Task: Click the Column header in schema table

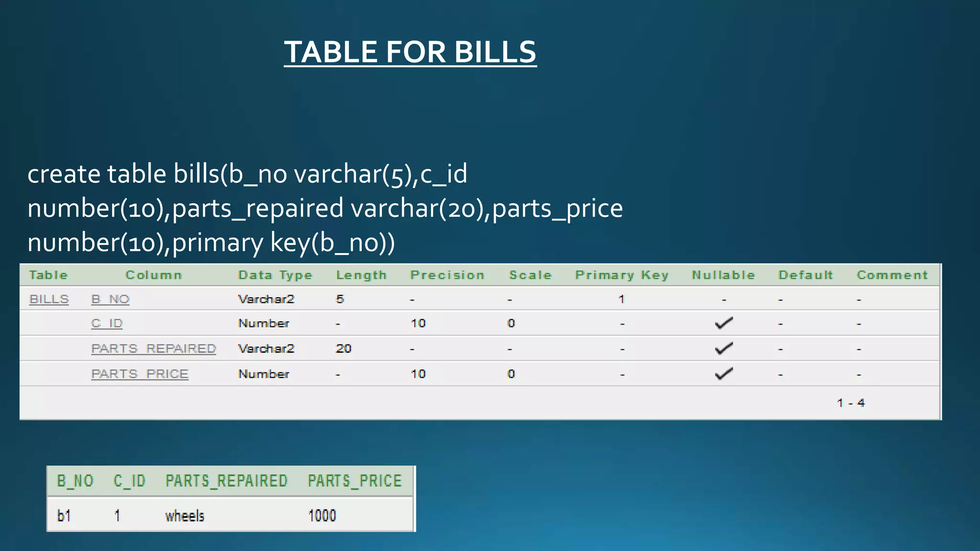Action: click(x=154, y=275)
